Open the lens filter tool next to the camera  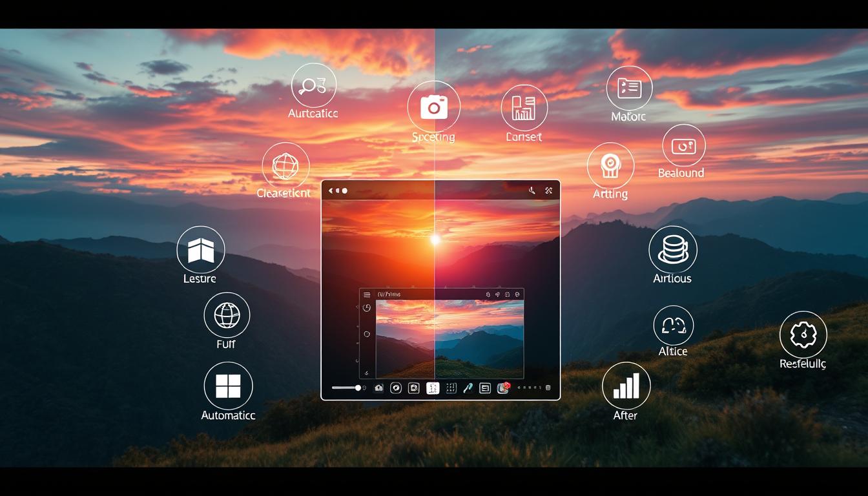click(x=397, y=388)
